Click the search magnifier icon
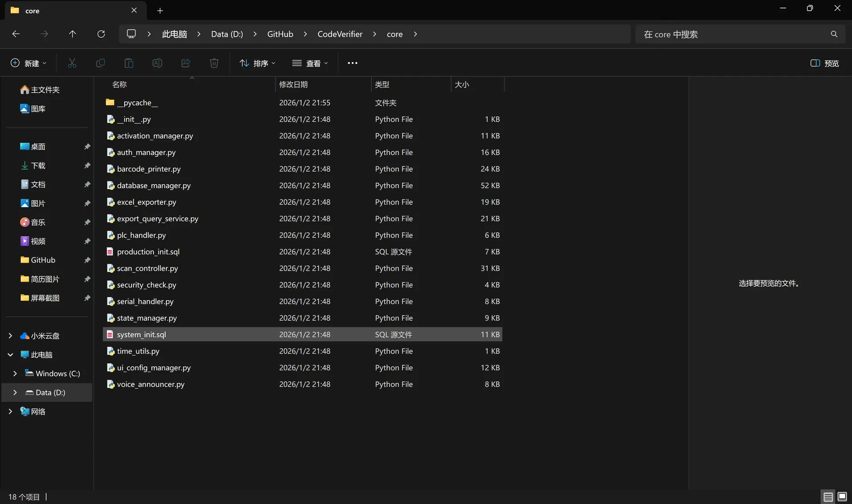852x504 pixels. pos(834,34)
